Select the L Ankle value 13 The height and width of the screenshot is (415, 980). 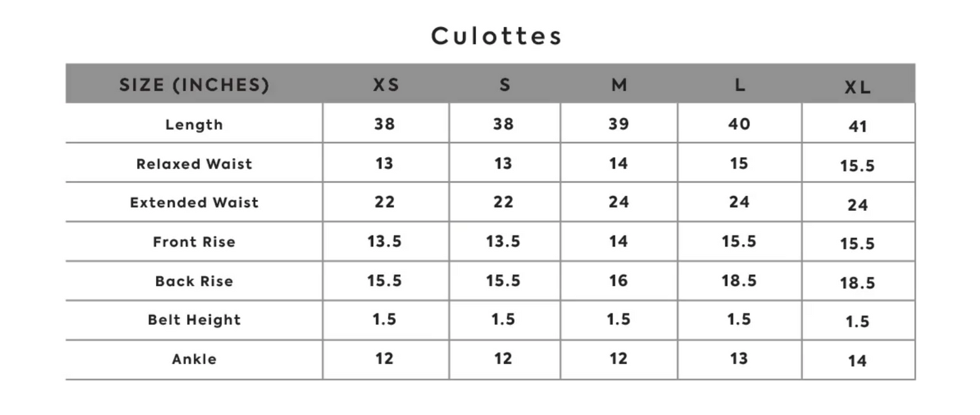pos(740,359)
